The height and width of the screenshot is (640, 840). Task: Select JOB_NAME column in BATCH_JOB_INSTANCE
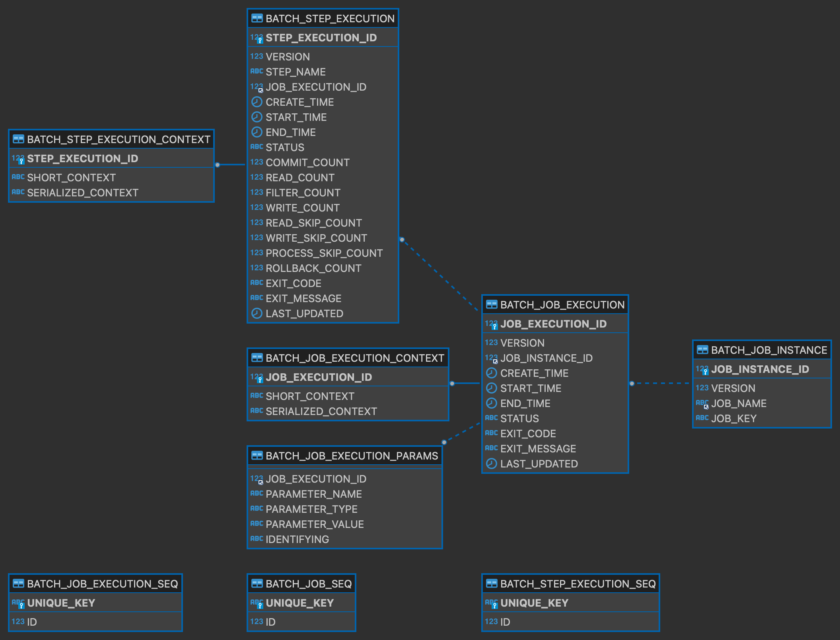(738, 403)
